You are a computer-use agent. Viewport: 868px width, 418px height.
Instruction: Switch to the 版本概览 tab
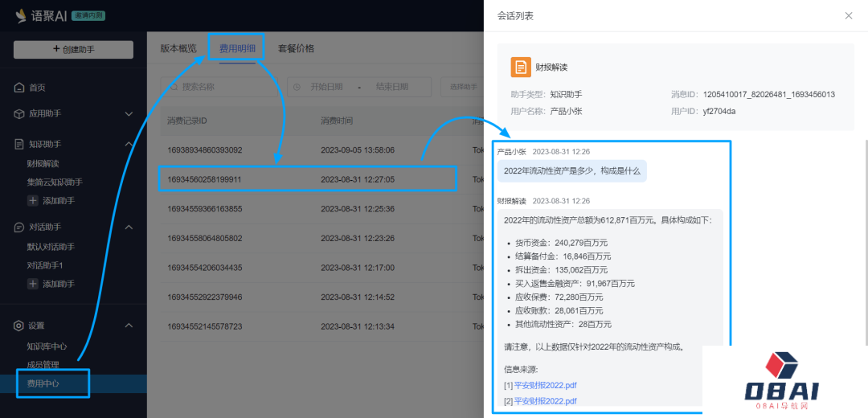[x=178, y=48]
